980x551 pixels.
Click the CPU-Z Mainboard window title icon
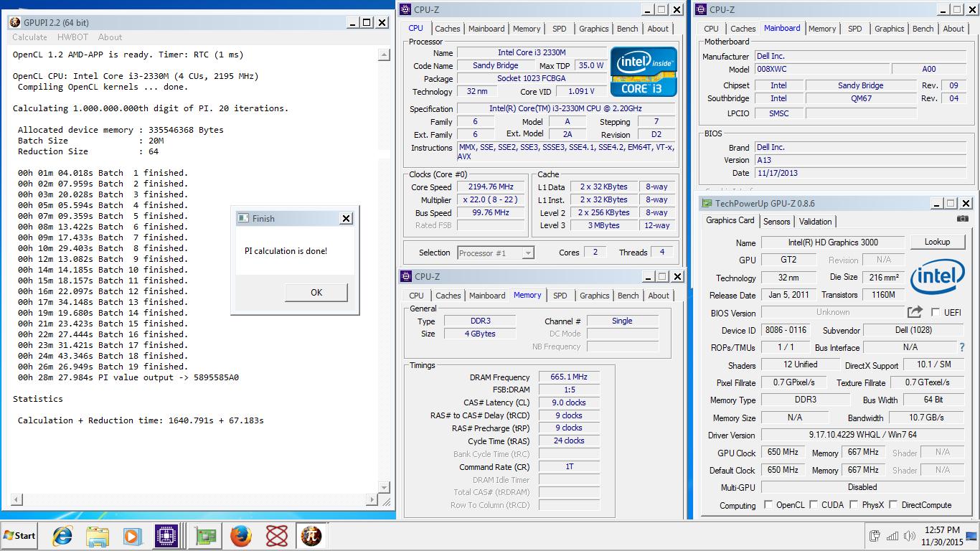(701, 9)
